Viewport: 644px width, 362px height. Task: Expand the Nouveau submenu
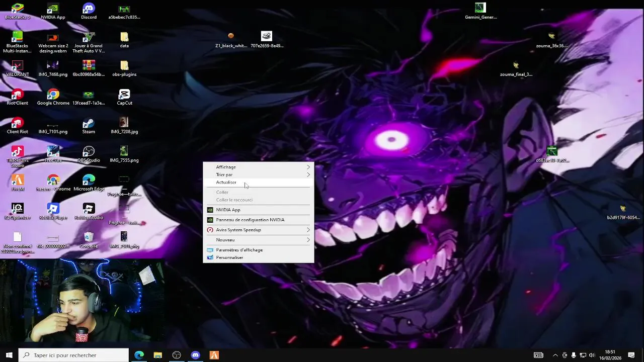tap(258, 240)
